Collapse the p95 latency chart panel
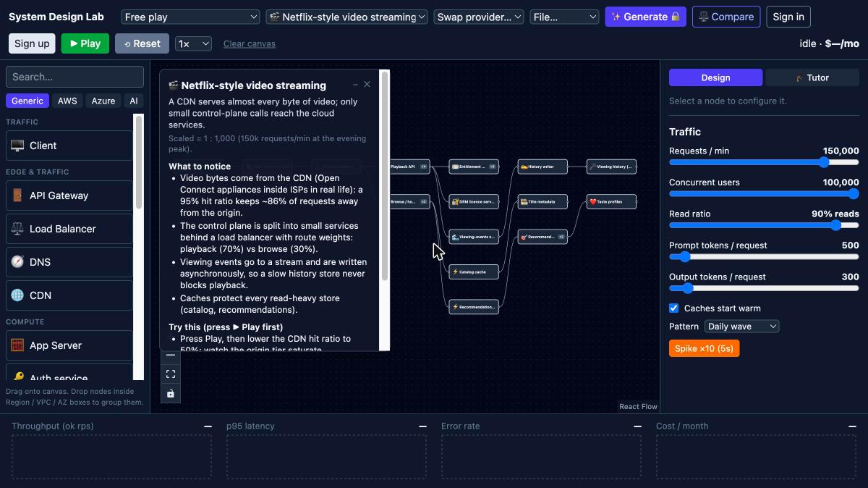 423,426
